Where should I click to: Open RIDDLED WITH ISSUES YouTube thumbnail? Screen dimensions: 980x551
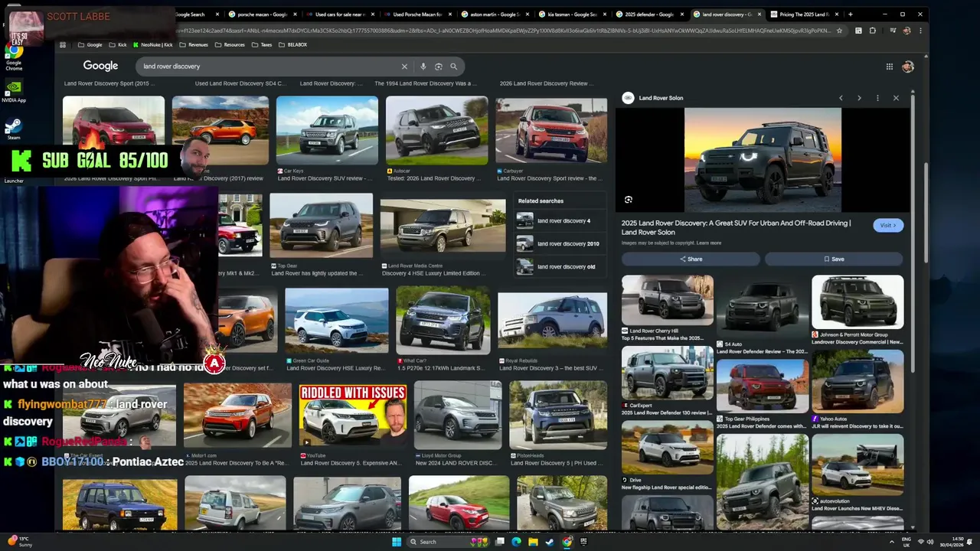(353, 416)
